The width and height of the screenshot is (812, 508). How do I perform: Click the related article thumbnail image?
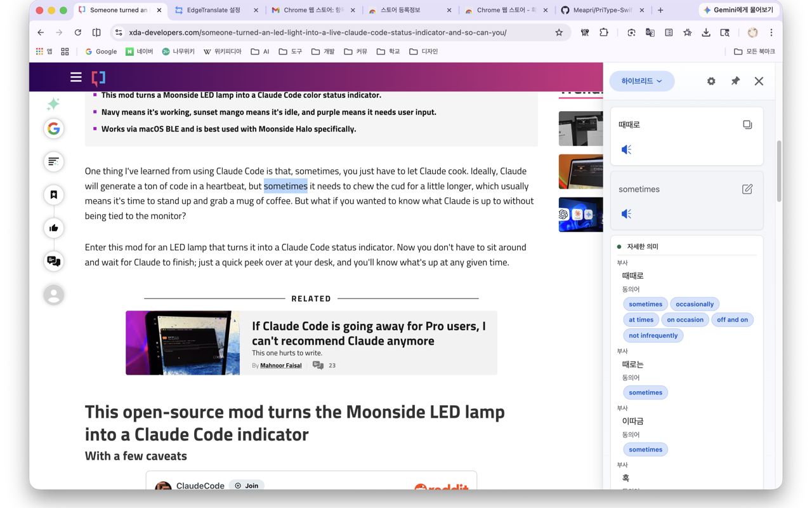click(x=183, y=343)
